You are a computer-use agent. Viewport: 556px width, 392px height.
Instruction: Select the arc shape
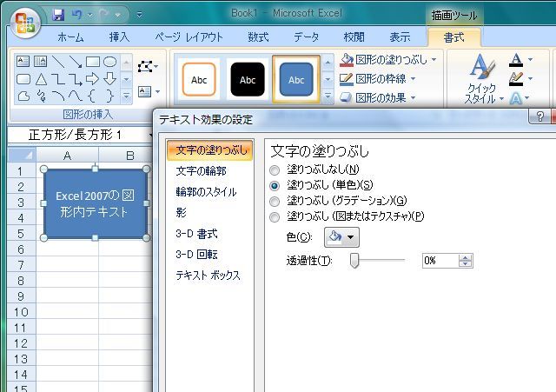pos(58,96)
